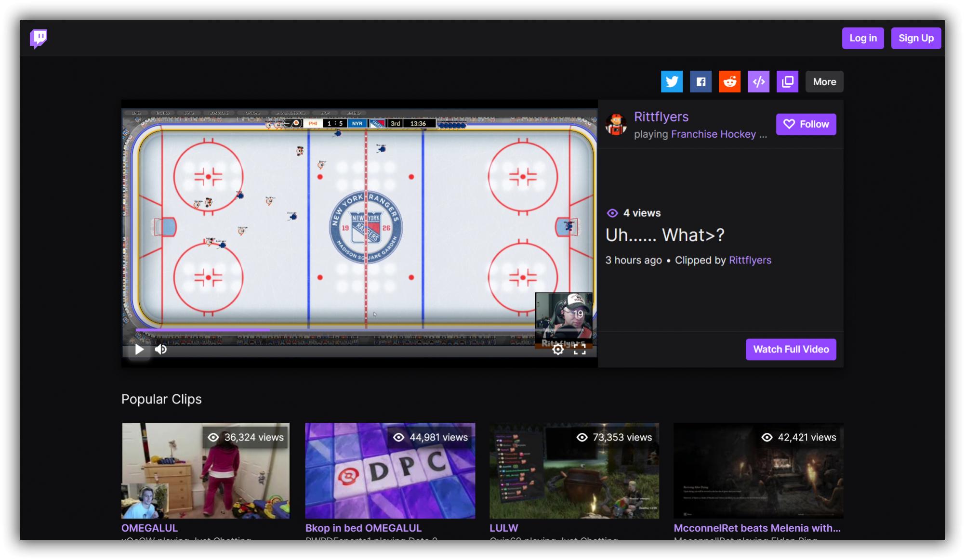Image resolution: width=965 pixels, height=560 pixels.
Task: Share clip on Twitter
Action: 672,81
